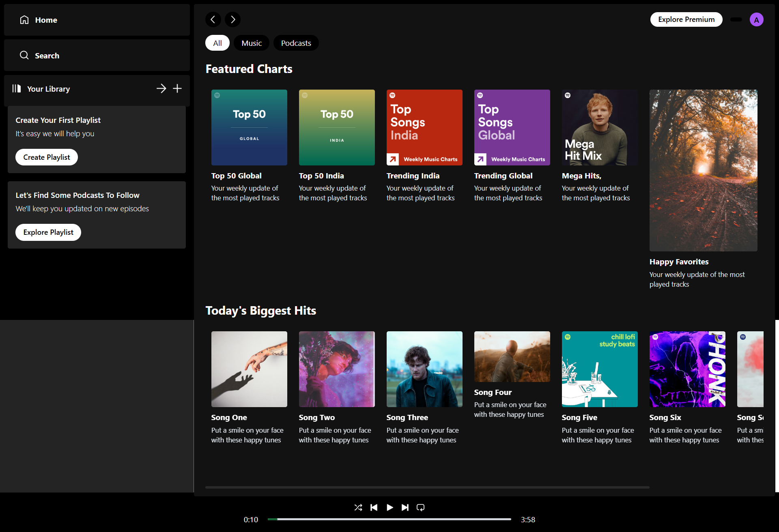Click the Home icon in the sidebar
This screenshot has width=779, height=532.
point(24,19)
